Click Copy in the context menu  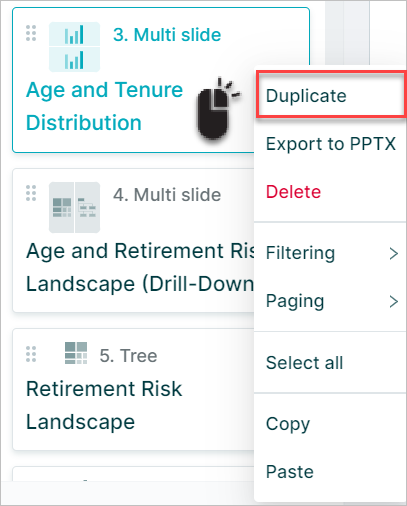pos(330,424)
